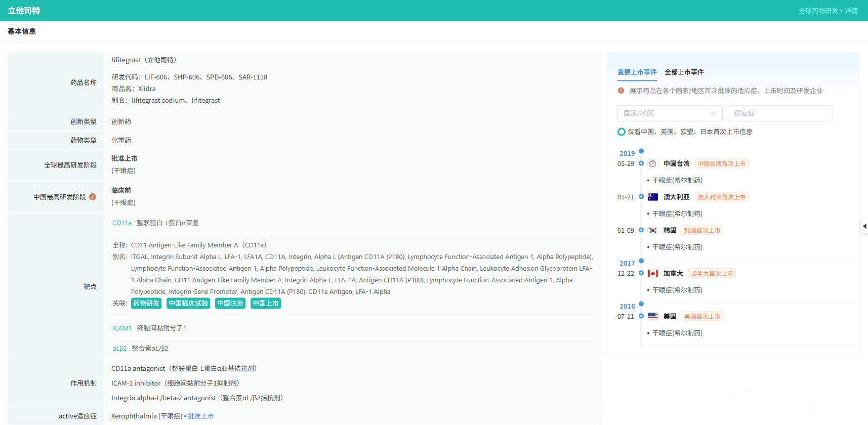Collapse the side panel arrow at right edge
Screen dimensions: 868x425
[864, 226]
